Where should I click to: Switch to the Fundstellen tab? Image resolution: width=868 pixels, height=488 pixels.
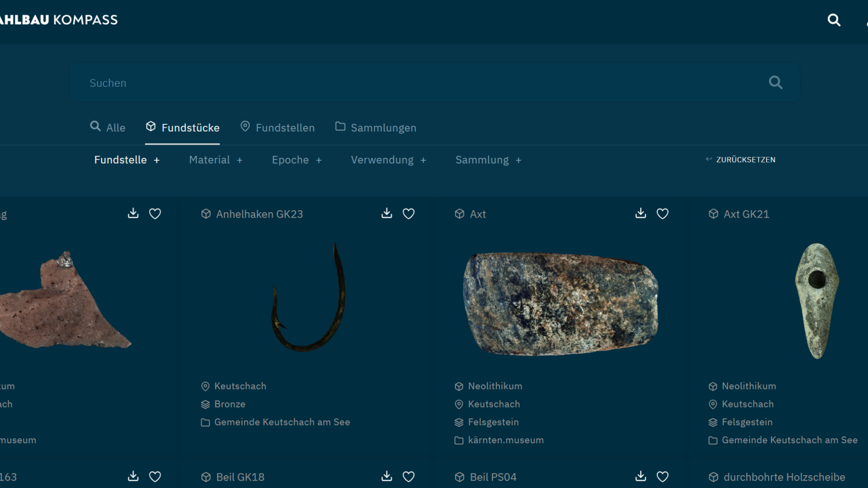(x=277, y=127)
